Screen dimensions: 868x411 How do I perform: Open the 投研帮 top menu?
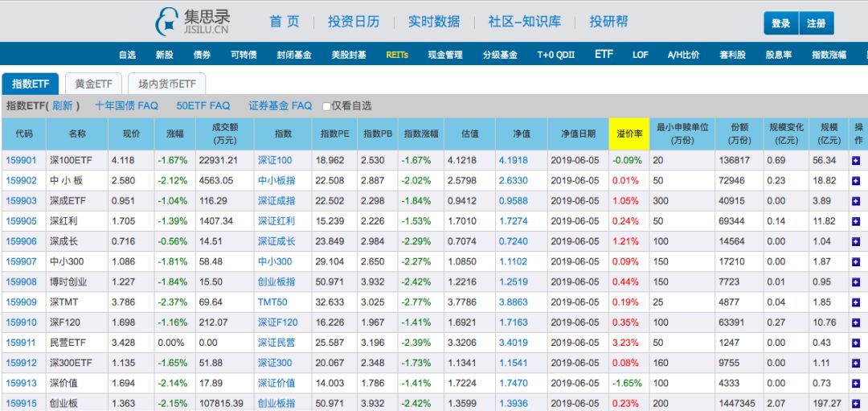point(609,22)
